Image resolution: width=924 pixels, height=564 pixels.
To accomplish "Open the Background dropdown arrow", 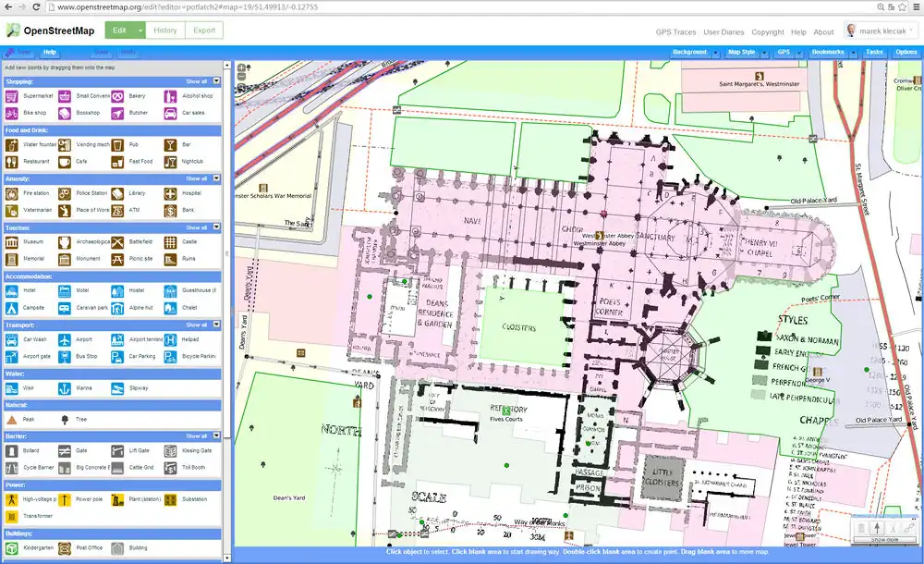I will coord(715,53).
